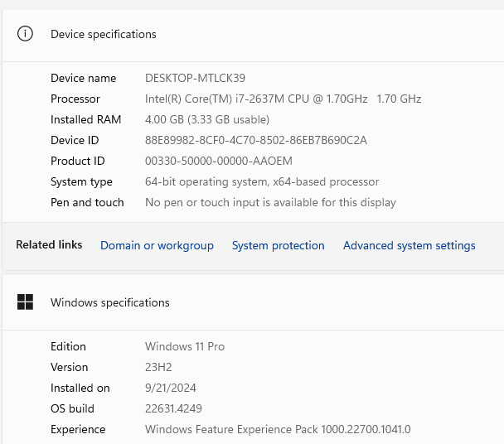
Task: Collapse the Windows specifications header
Action: pos(253,302)
